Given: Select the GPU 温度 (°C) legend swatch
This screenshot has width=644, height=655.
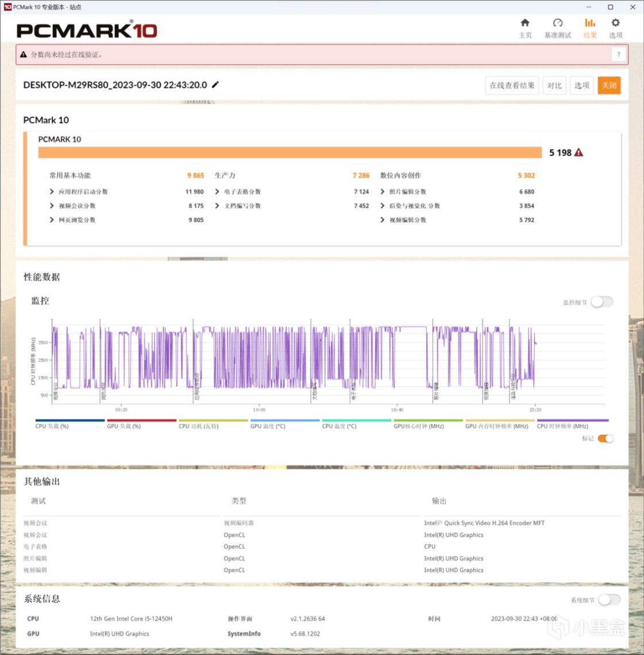Looking at the screenshot, I should (x=285, y=420).
